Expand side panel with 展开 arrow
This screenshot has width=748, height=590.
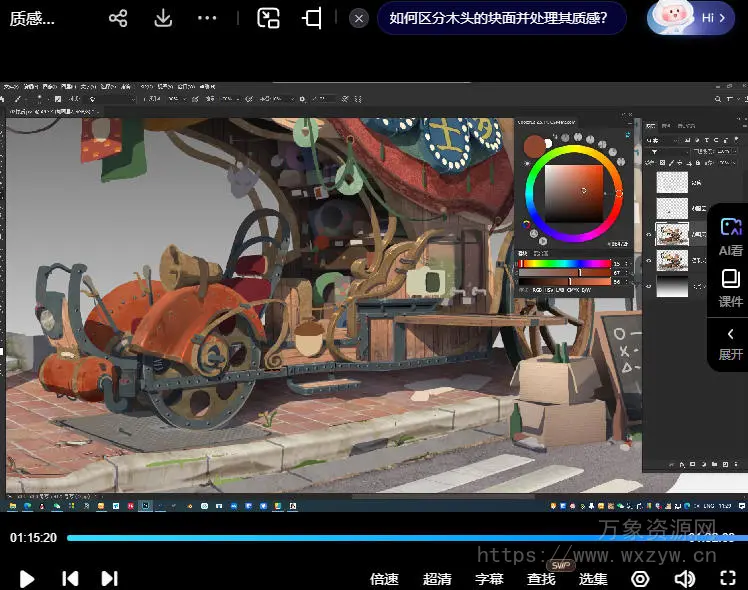(x=730, y=343)
